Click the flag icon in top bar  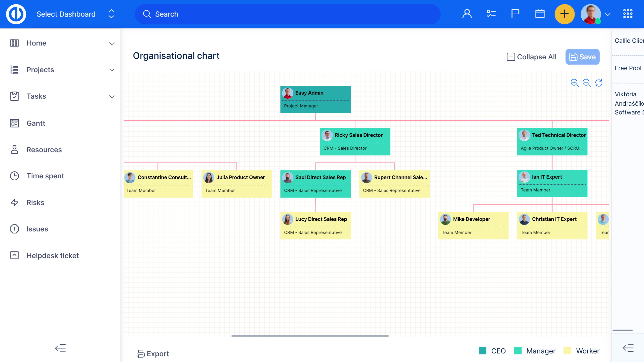515,14
